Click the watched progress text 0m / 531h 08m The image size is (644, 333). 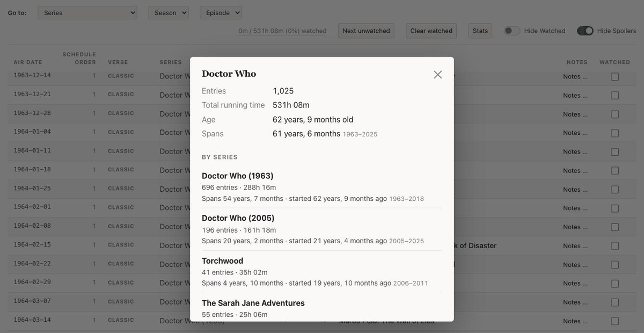(282, 31)
